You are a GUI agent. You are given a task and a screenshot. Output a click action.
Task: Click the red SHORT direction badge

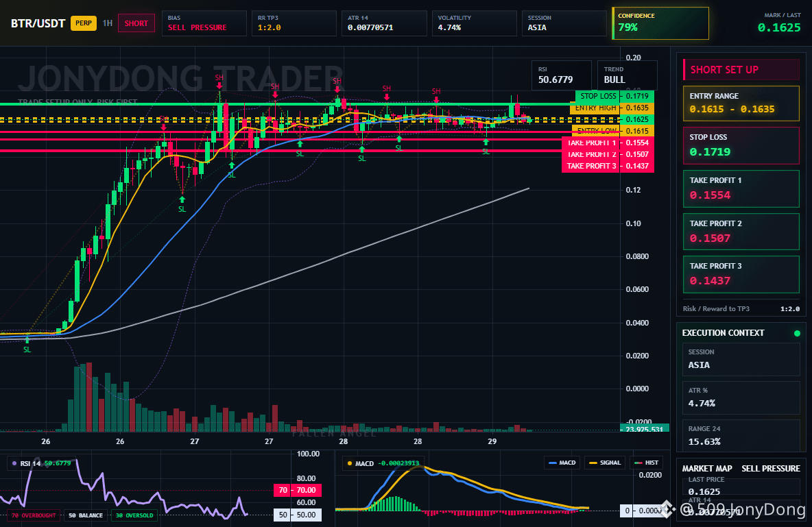pyautogui.click(x=136, y=23)
